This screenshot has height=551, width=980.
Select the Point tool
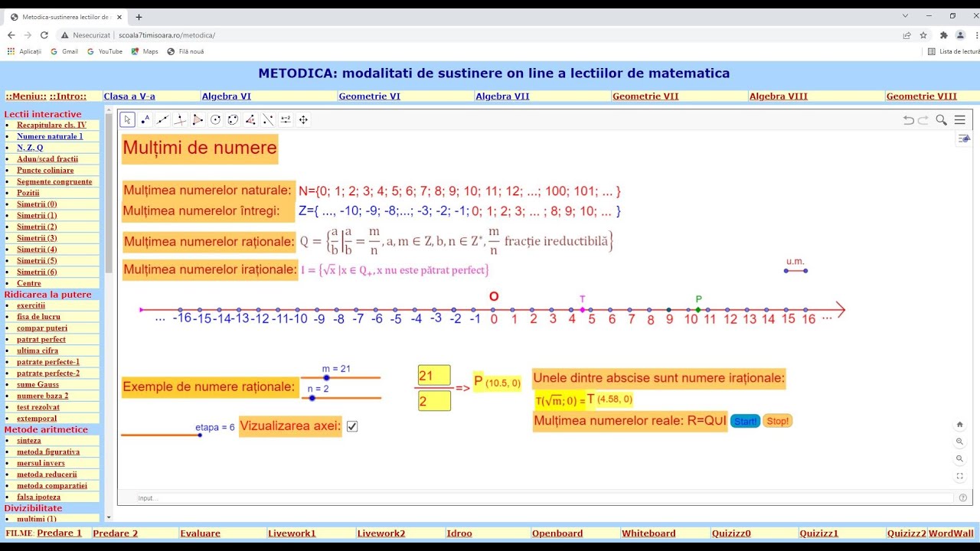click(145, 119)
